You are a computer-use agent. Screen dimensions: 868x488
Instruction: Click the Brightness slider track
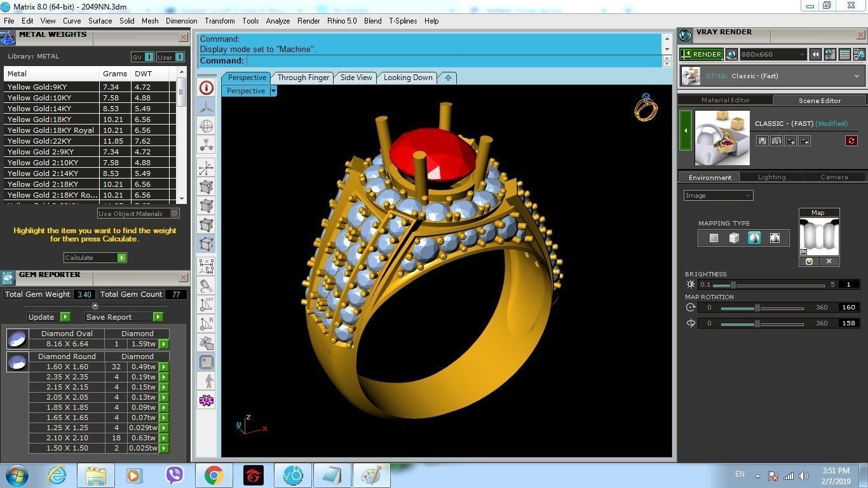point(769,285)
